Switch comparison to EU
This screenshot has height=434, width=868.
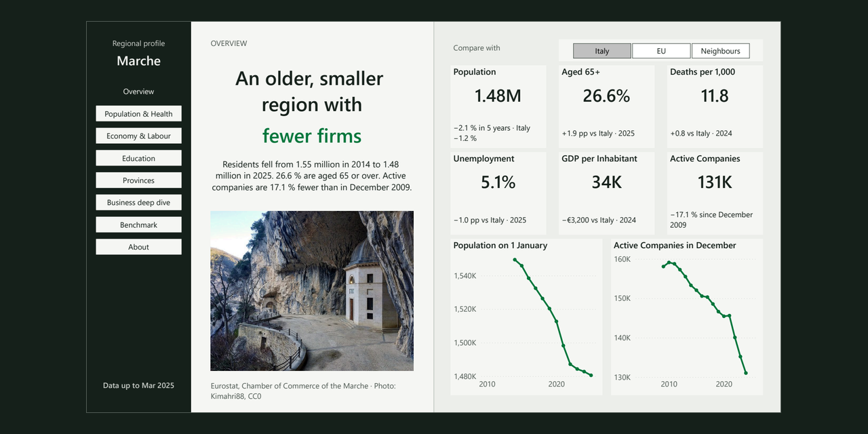coord(661,51)
